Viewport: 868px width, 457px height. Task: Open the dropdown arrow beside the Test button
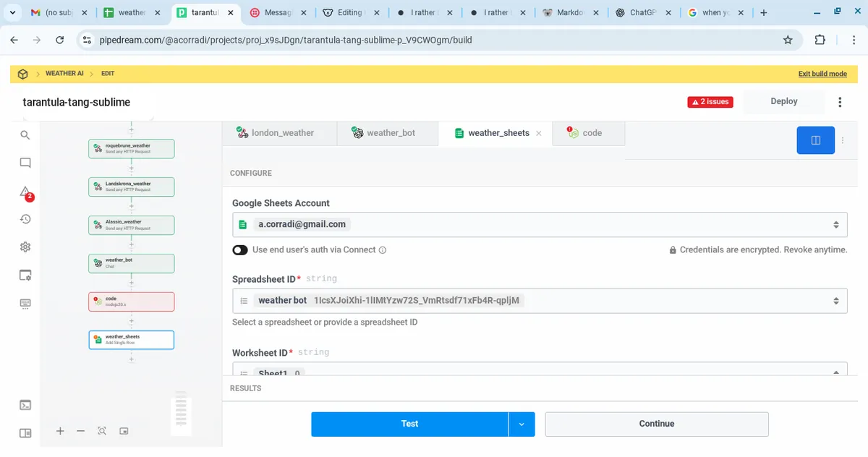click(522, 424)
